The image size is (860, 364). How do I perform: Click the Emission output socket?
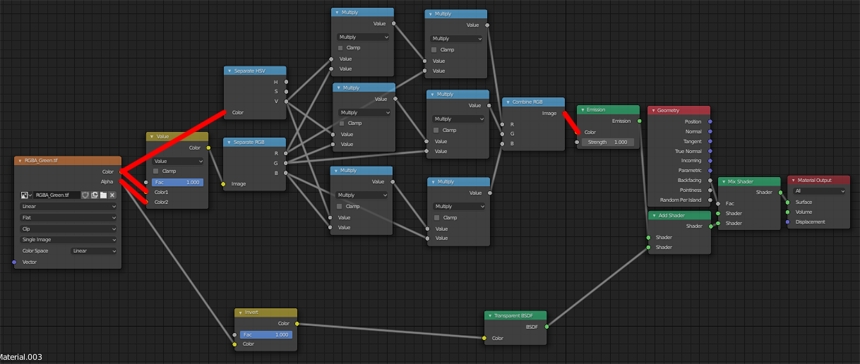click(640, 121)
